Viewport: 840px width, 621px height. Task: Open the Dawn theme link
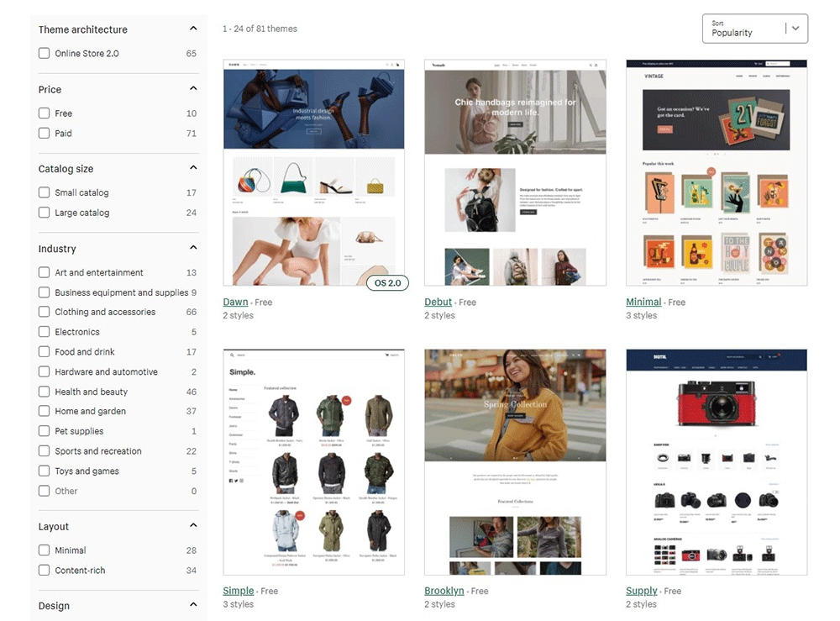point(235,303)
